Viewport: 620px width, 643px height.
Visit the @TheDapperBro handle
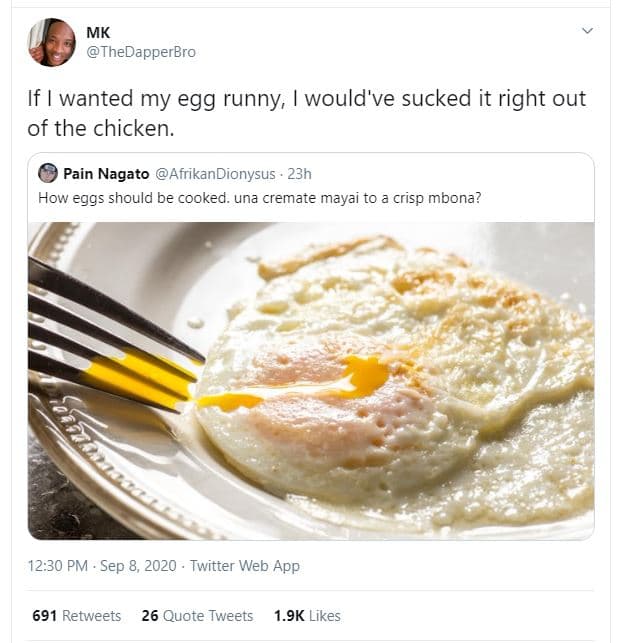(141, 52)
